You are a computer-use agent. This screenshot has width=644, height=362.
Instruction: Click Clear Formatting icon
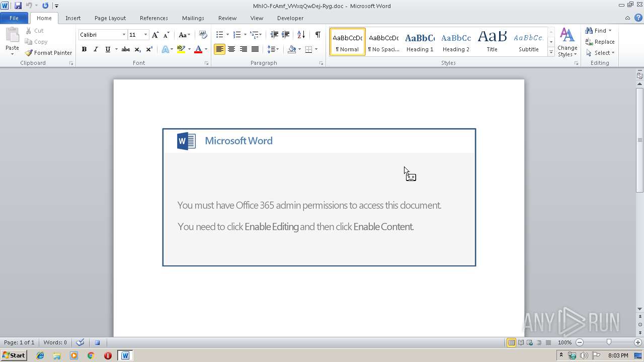click(x=203, y=35)
